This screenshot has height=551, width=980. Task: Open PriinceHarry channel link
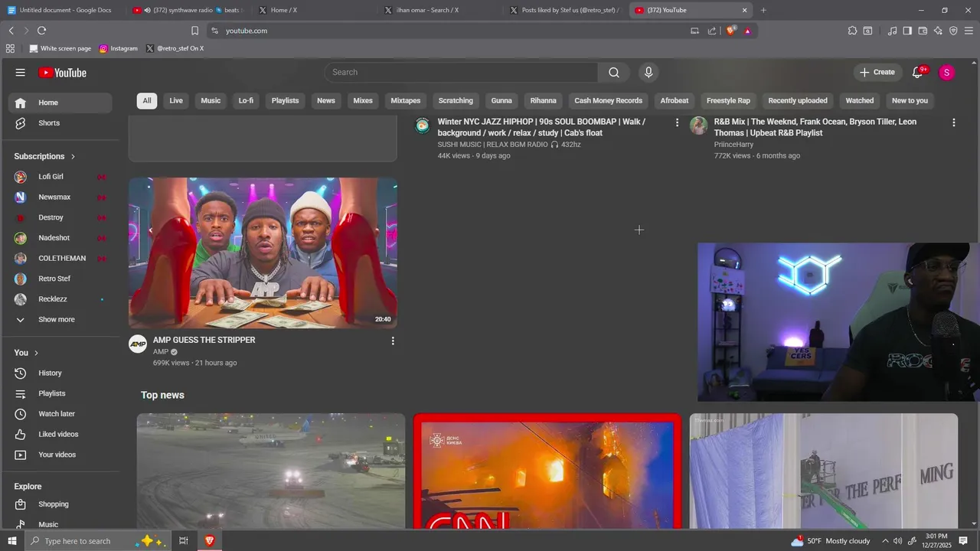coord(733,145)
